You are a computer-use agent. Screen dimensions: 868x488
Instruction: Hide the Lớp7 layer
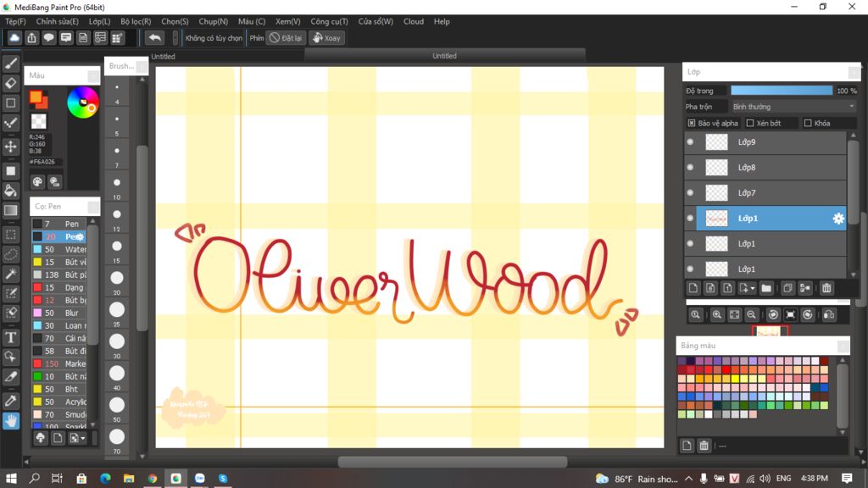tap(690, 192)
